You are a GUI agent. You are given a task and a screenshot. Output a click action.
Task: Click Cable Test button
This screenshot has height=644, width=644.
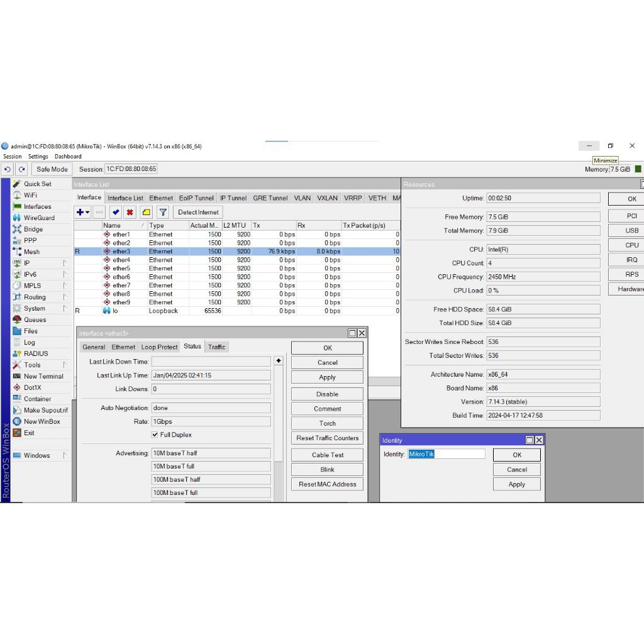pyautogui.click(x=327, y=455)
